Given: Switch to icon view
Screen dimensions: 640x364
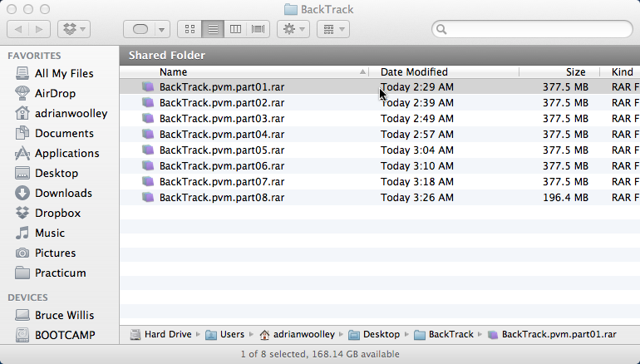Looking at the screenshot, I should point(190,29).
